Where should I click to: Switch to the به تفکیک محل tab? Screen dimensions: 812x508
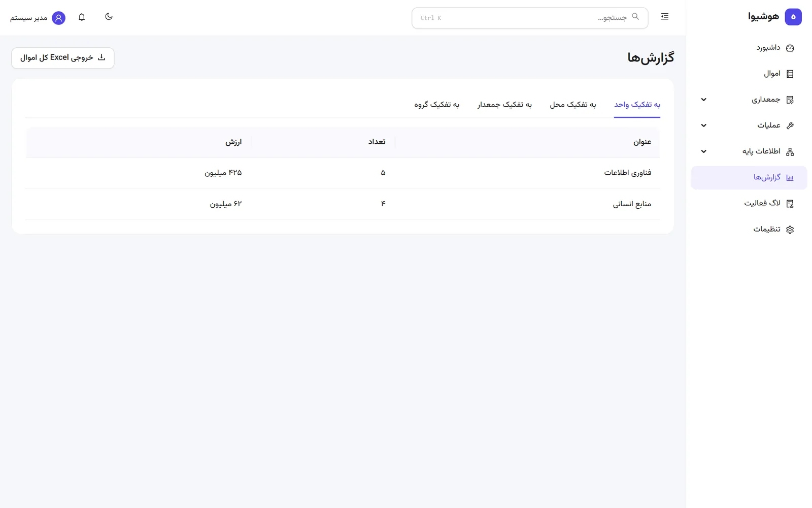572,105
